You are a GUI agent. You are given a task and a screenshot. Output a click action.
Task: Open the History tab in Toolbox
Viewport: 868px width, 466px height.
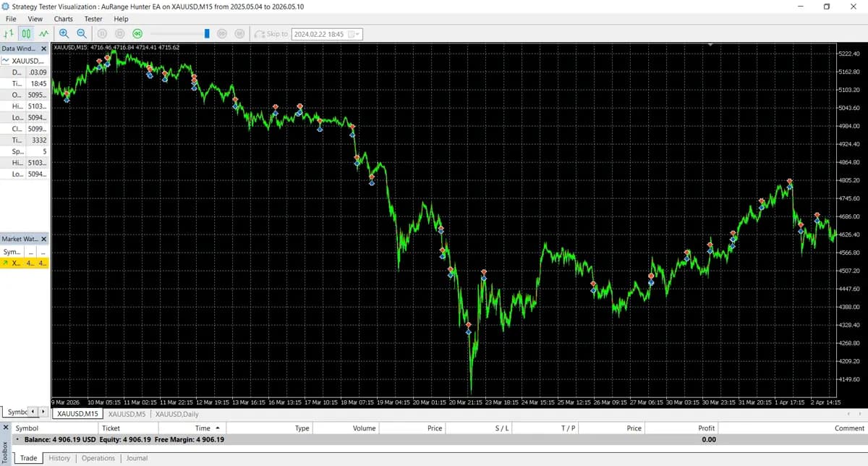click(x=59, y=458)
